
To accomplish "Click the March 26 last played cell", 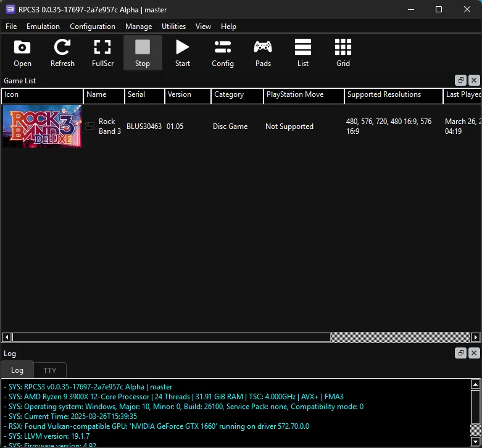I will pyautogui.click(x=463, y=127).
